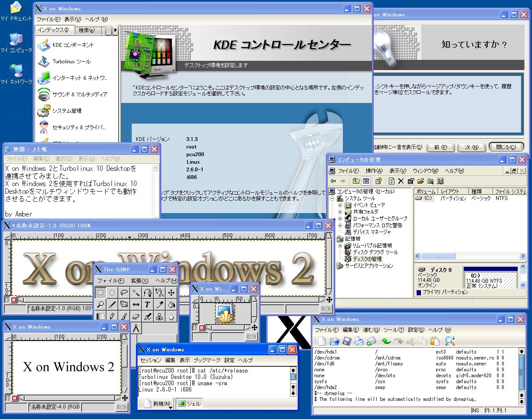Viewport: 532px width, 419px height.
Task: Click the delete X icon in Computer Management toolbar
Action: pos(401,181)
